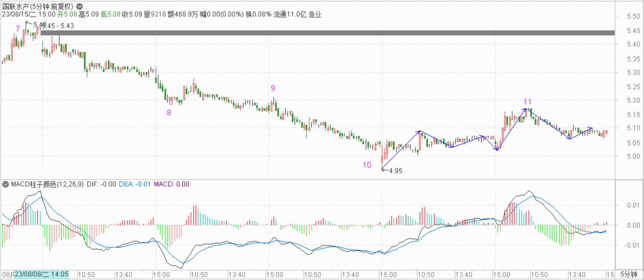
Task: Click the 4.95 lowest price annotation
Action: tap(396, 171)
